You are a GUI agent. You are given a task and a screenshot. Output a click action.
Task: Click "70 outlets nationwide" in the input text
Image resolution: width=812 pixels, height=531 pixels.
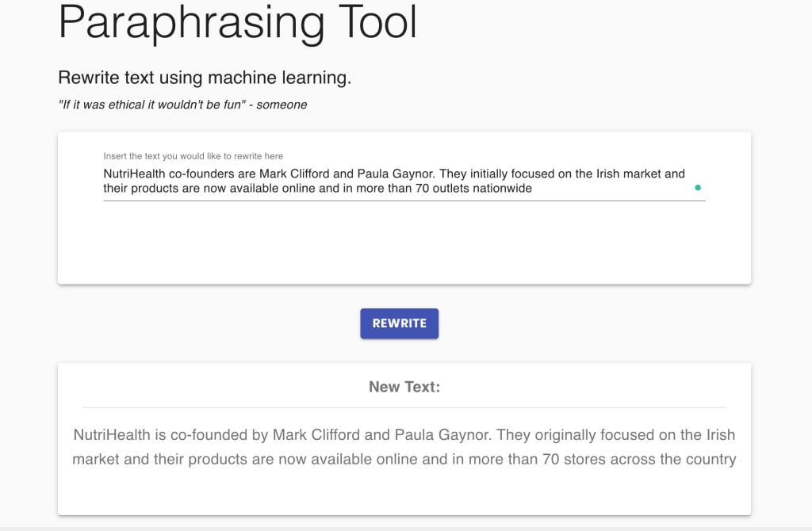click(x=473, y=189)
